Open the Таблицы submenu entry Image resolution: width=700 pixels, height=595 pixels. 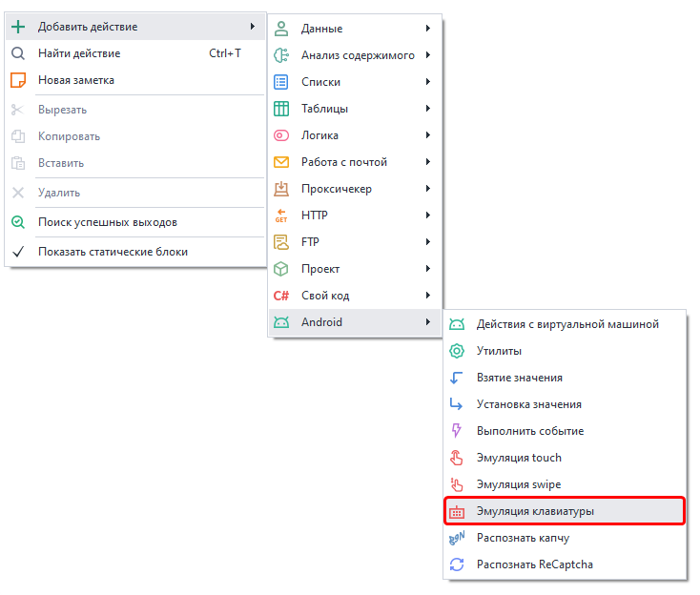pos(324,109)
